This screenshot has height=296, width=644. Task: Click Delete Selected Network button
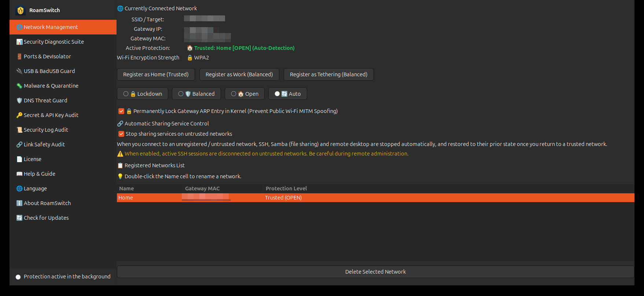point(375,272)
